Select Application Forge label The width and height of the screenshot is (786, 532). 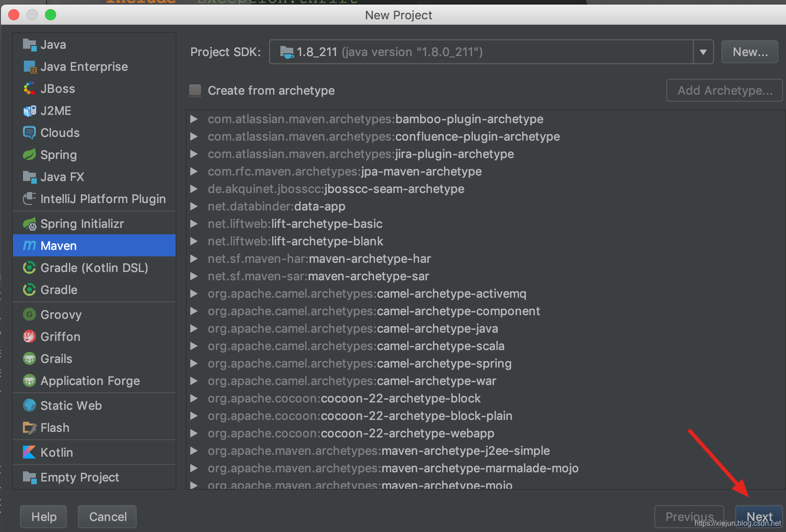[x=90, y=381]
